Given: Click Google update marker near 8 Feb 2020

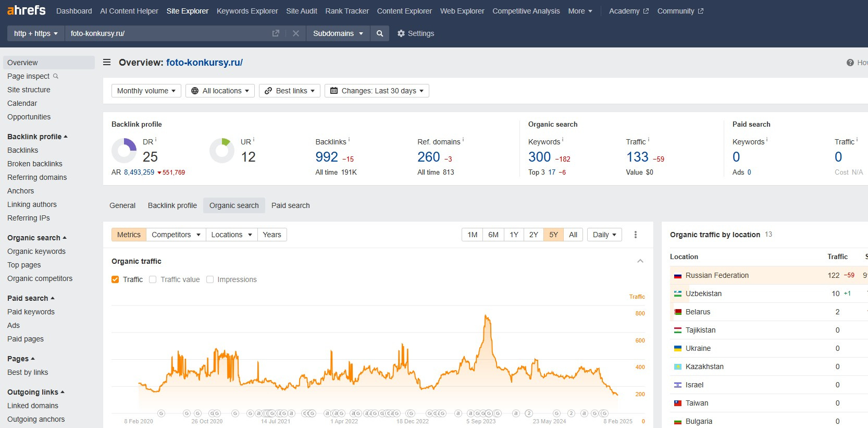Looking at the screenshot, I should (x=161, y=413).
